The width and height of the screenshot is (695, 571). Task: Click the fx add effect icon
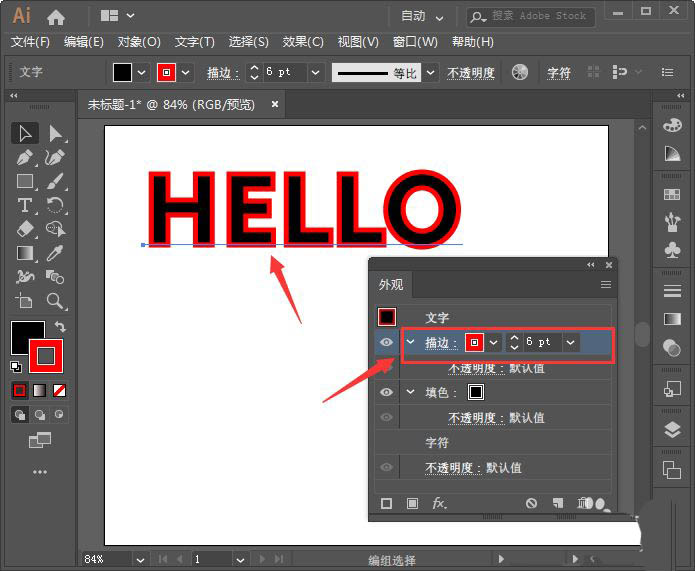pos(439,503)
